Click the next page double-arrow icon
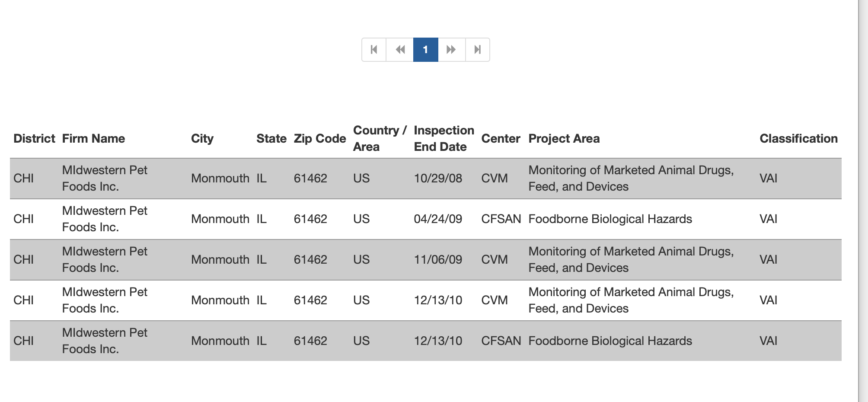Screen dimensions: 868x402 point(451,50)
